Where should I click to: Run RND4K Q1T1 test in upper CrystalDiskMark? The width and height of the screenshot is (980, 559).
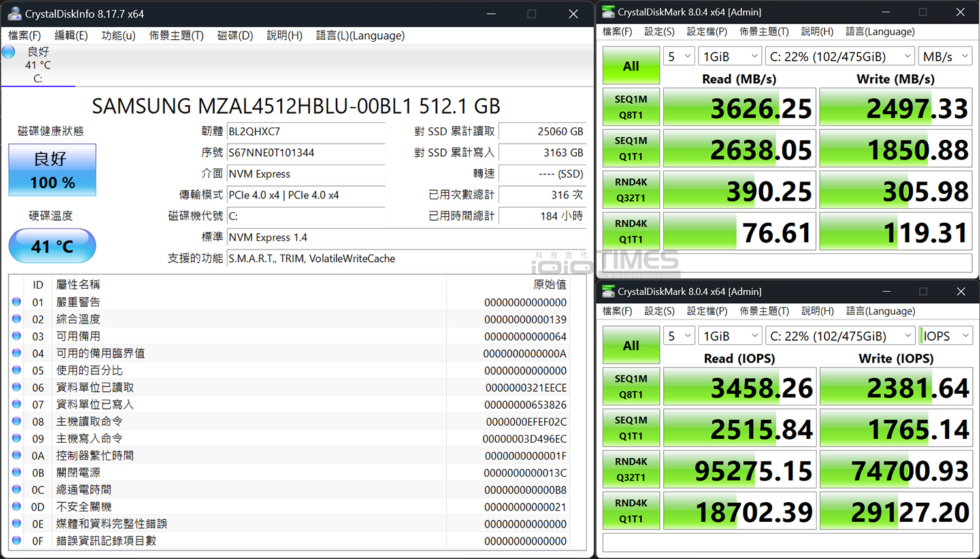tap(631, 231)
